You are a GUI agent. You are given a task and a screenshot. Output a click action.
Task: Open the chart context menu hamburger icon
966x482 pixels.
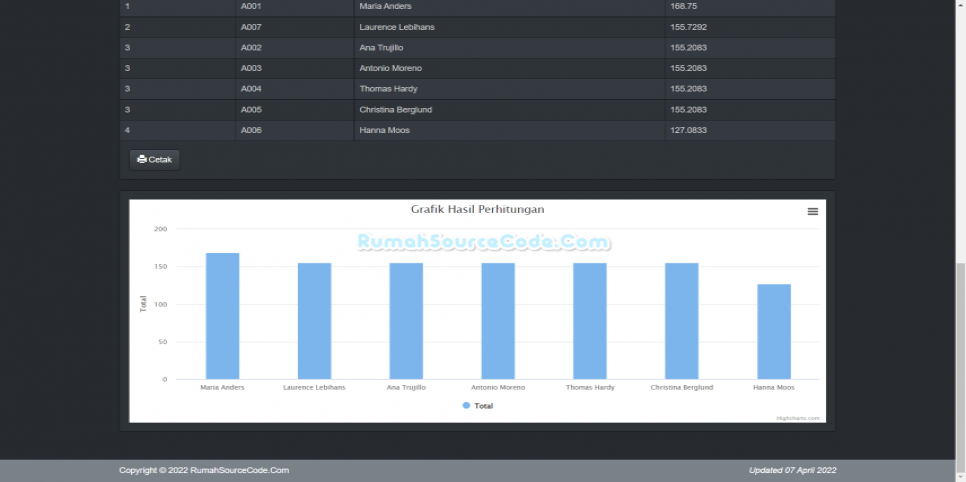pos(812,211)
